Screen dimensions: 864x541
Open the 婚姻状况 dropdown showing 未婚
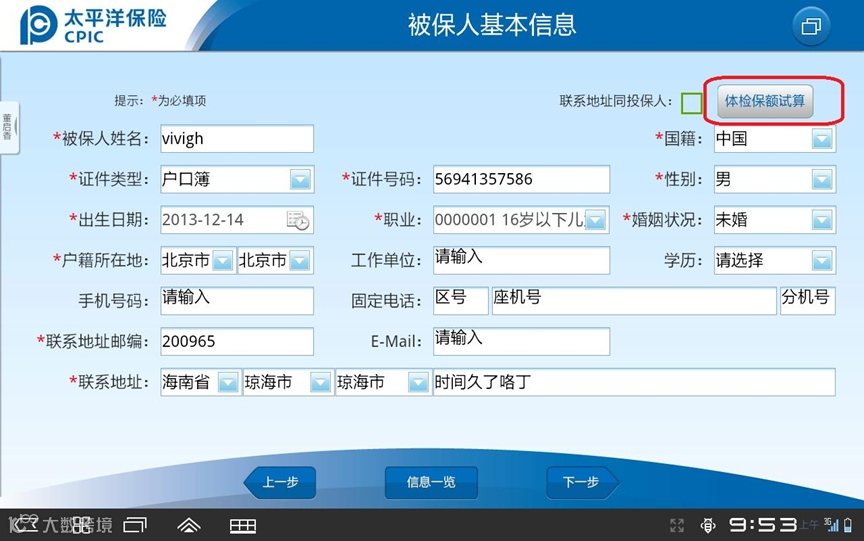point(775,220)
